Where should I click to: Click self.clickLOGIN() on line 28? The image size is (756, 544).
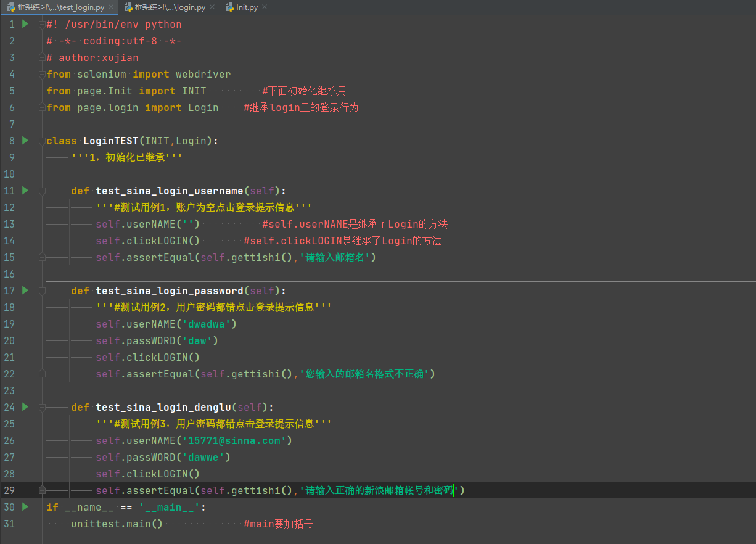tap(148, 474)
